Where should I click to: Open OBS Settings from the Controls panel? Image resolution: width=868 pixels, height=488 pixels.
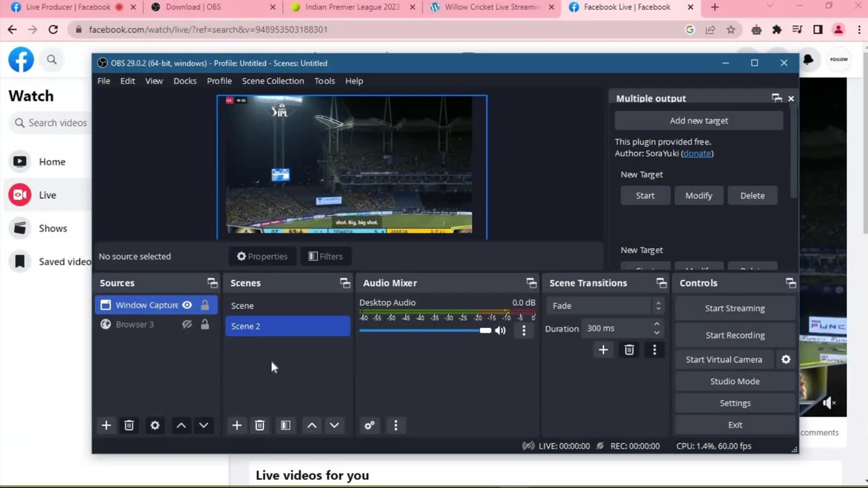[735, 403]
